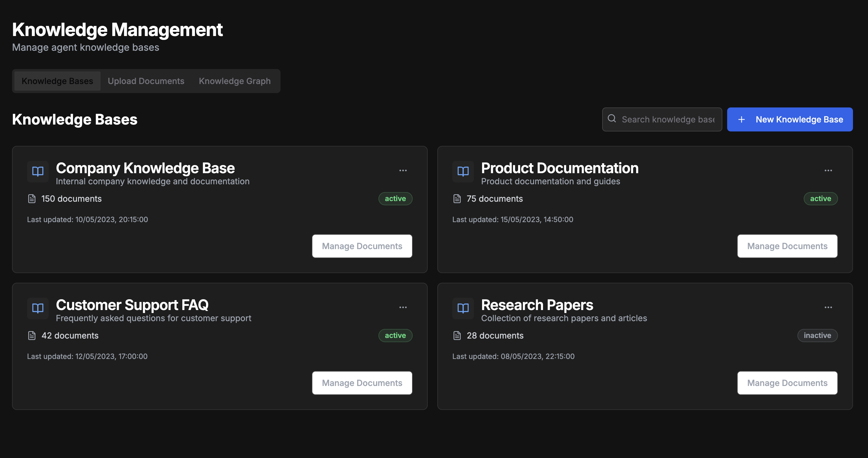Click the book icon on Company Knowledge Base

pyautogui.click(x=38, y=171)
